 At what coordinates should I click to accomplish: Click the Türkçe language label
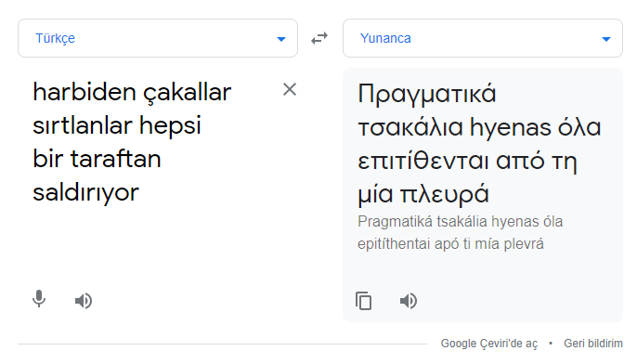coord(56,38)
